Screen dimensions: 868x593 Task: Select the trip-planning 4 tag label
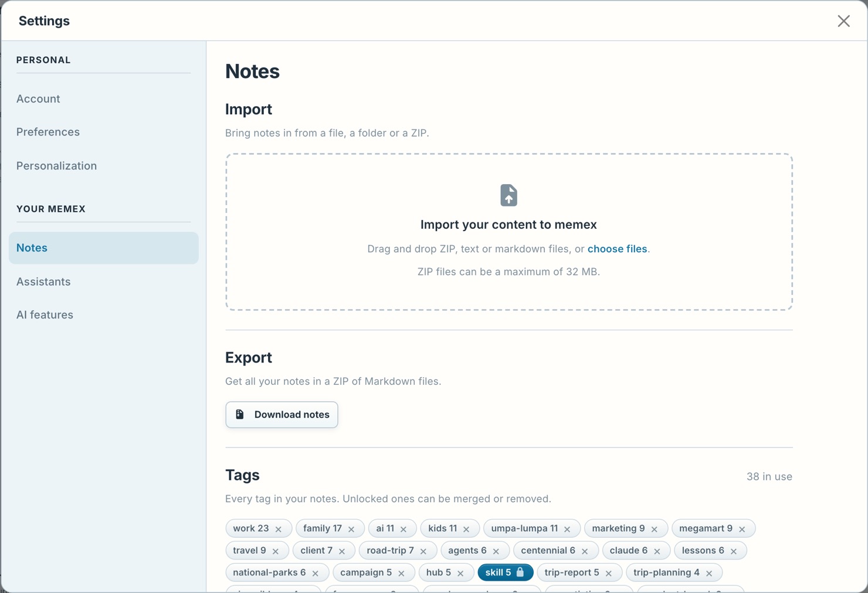[x=666, y=572]
